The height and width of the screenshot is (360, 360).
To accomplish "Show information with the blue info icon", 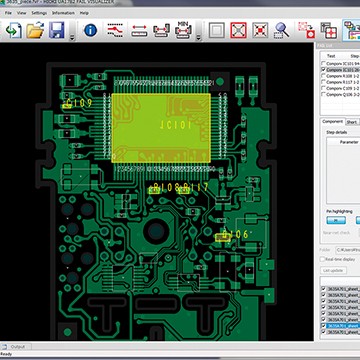I will point(90,30).
